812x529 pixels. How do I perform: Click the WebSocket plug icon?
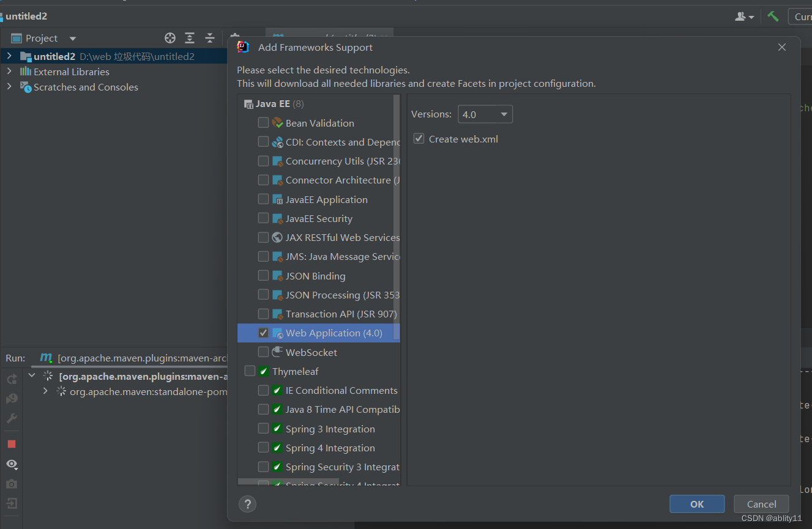tap(277, 352)
